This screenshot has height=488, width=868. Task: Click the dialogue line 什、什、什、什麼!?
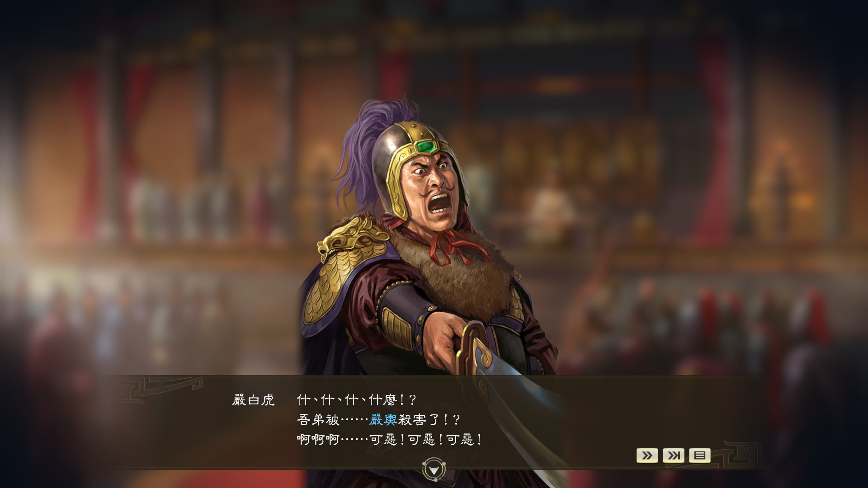(357, 400)
